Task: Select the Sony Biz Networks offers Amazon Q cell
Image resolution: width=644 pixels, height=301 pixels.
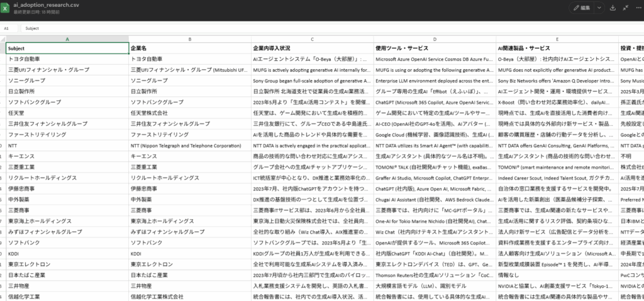Action: tap(557, 81)
